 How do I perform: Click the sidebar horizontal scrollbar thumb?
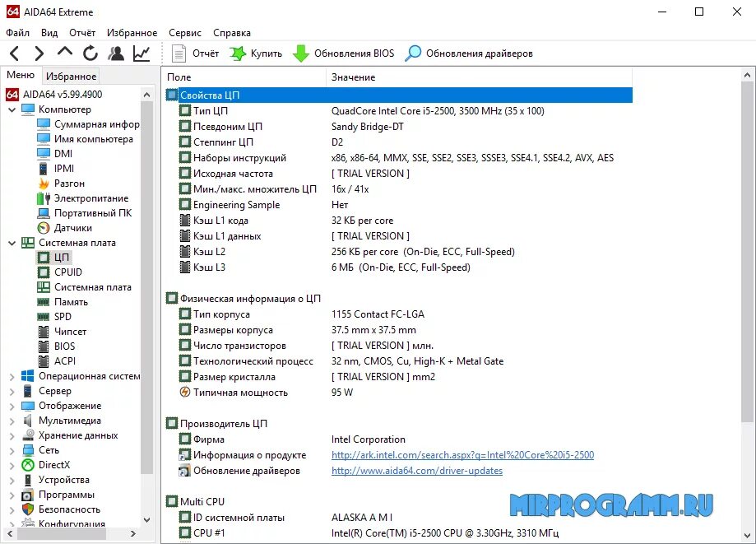(63, 534)
